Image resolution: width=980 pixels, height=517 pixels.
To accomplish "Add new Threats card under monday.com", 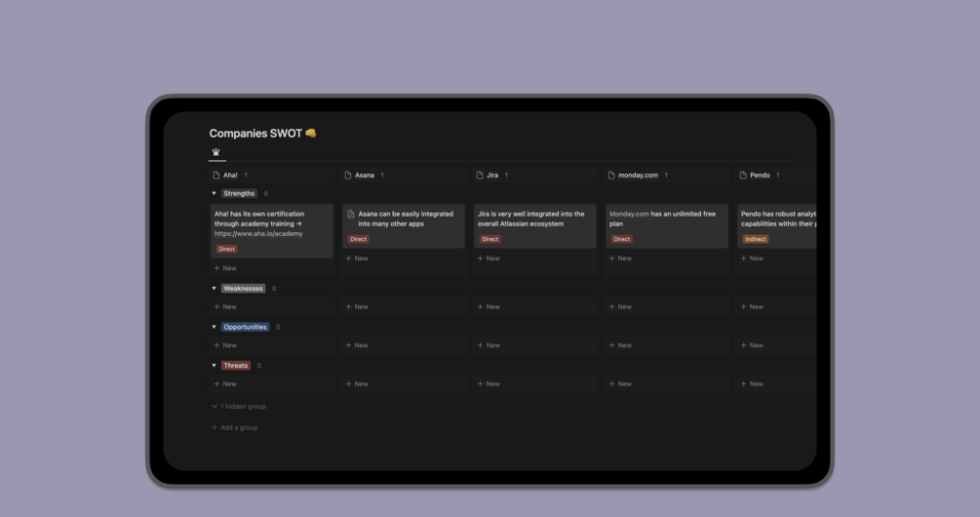I will [x=620, y=383].
